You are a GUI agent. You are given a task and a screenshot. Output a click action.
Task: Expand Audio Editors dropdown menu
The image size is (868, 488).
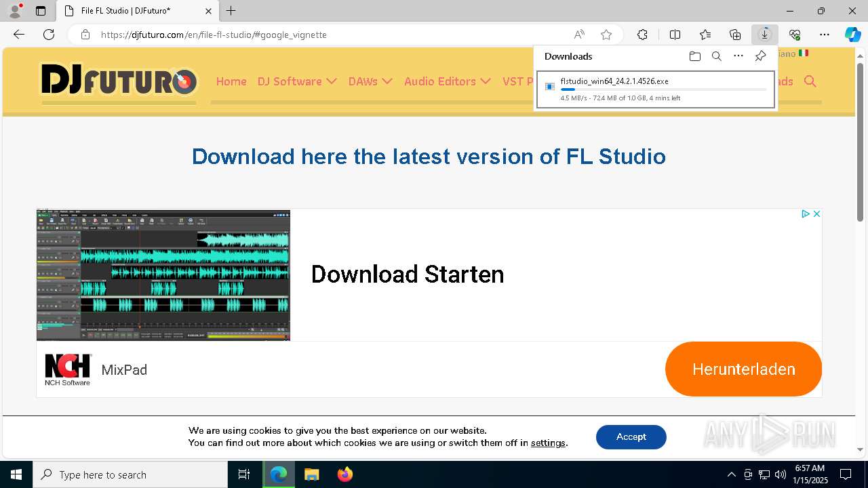click(448, 81)
